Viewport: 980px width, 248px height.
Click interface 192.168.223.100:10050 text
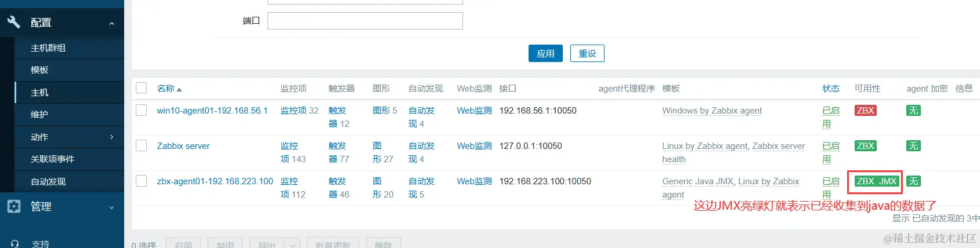(x=545, y=181)
